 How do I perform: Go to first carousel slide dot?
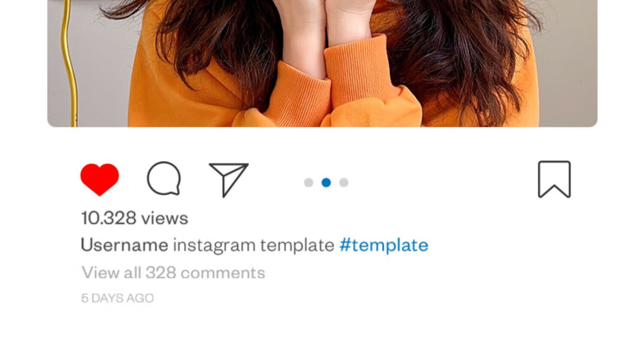pyautogui.click(x=308, y=183)
